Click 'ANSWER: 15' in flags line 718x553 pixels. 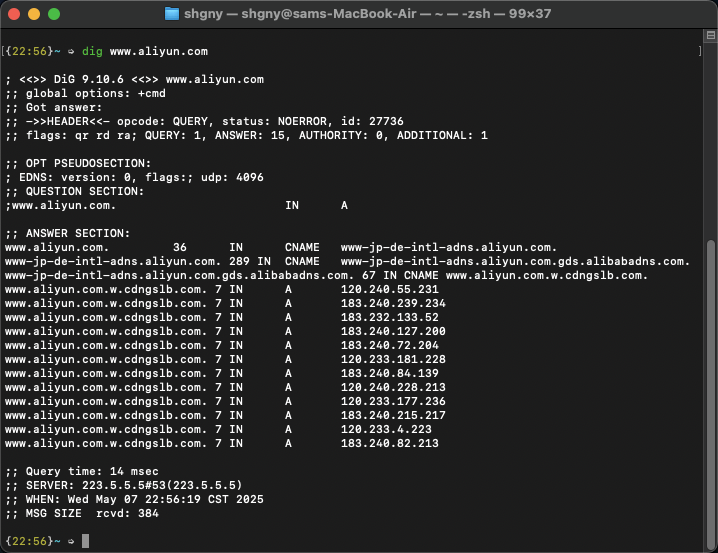pyautogui.click(x=250, y=136)
